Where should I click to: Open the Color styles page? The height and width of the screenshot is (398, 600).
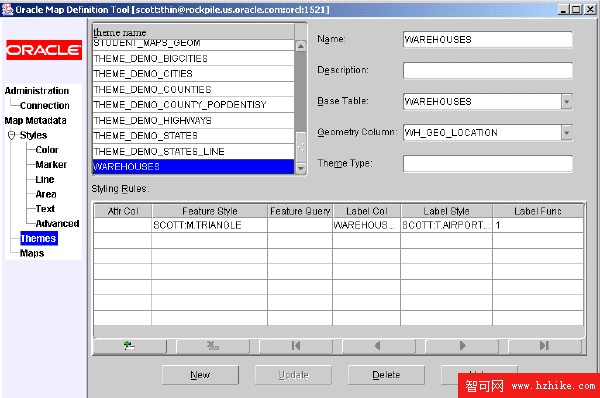(x=47, y=150)
